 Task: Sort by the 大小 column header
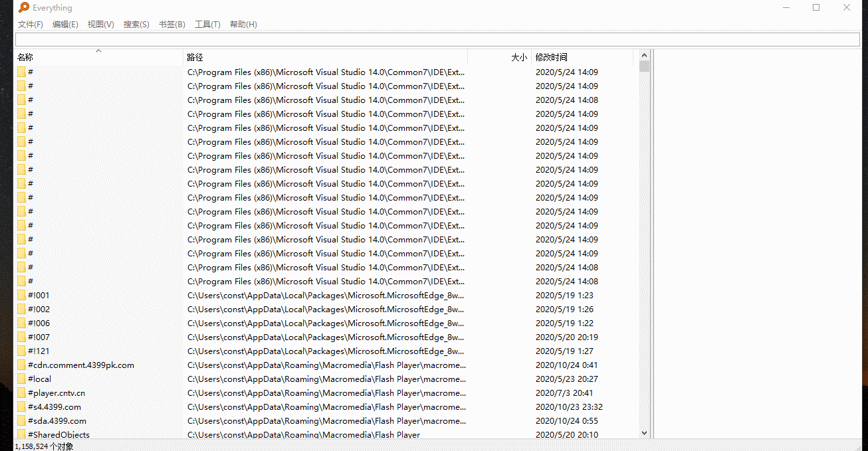(499, 58)
